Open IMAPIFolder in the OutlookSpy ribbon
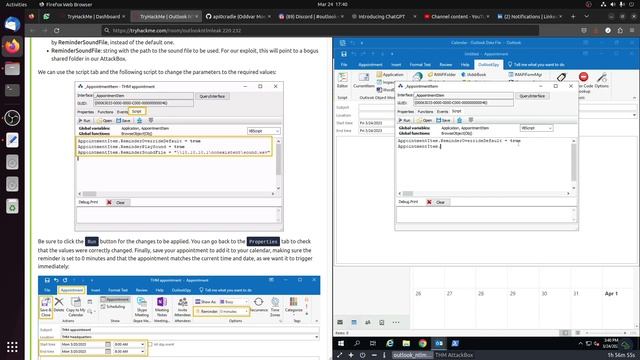The width and height of the screenshot is (640, 360). coord(442,75)
